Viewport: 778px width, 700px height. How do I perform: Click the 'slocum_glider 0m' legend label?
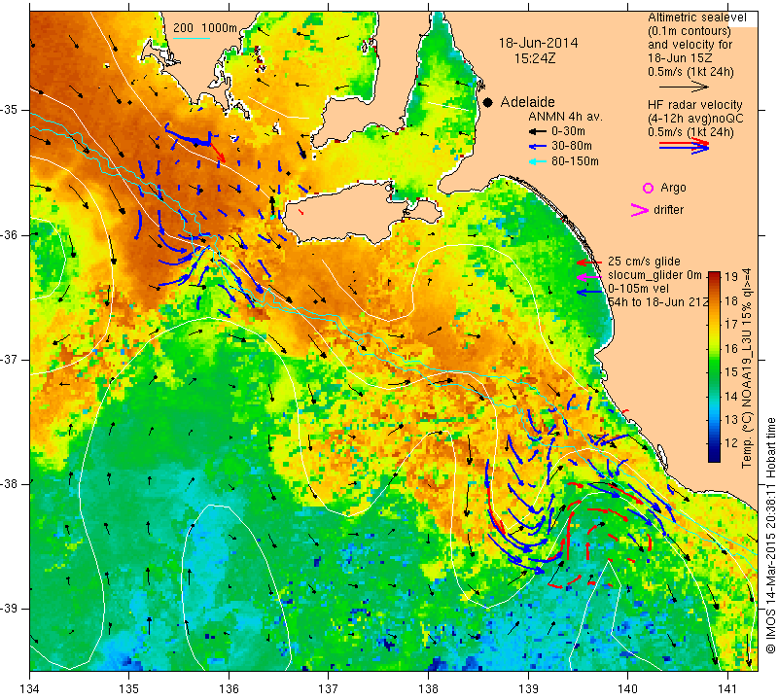pyautogui.click(x=654, y=275)
